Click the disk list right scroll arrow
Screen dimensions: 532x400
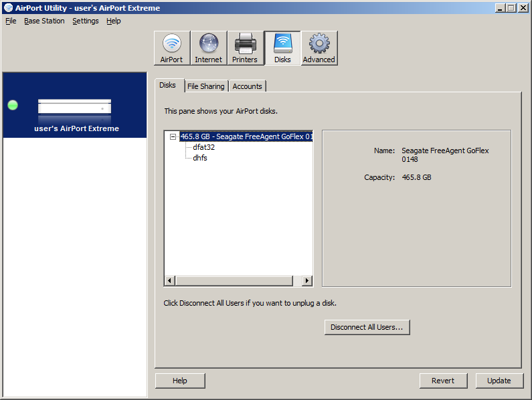tap(307, 280)
